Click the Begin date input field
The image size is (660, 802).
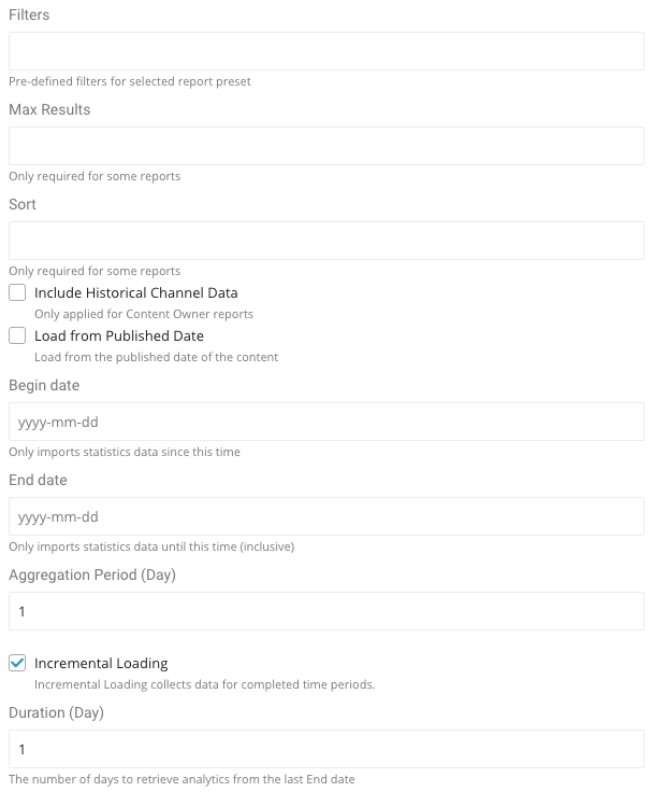326,422
